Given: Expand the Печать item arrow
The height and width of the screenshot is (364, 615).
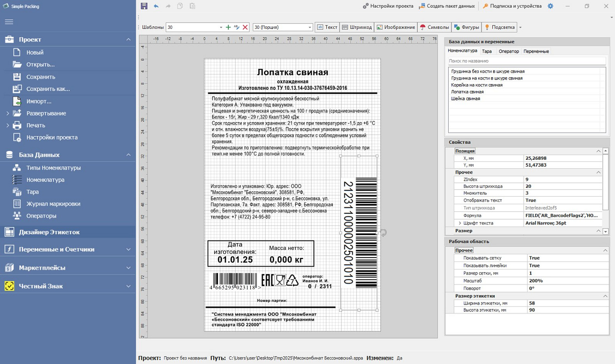Looking at the screenshot, I should [7, 125].
